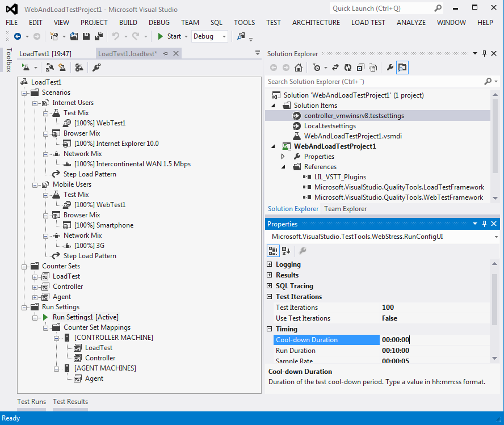Click the Home icon in Solution Explorer

pos(299,68)
